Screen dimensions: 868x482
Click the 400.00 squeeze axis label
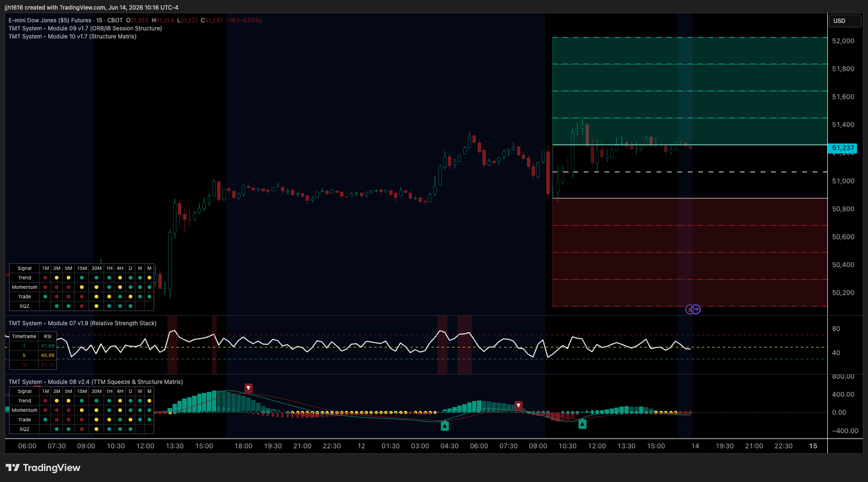click(843, 395)
